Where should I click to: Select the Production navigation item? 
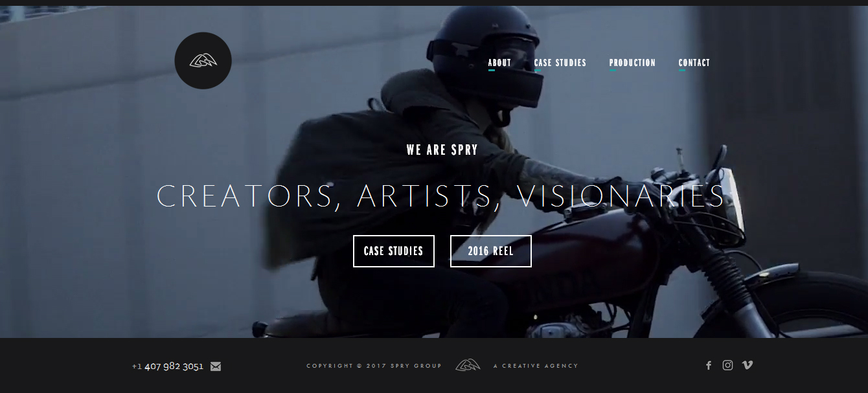click(x=632, y=63)
